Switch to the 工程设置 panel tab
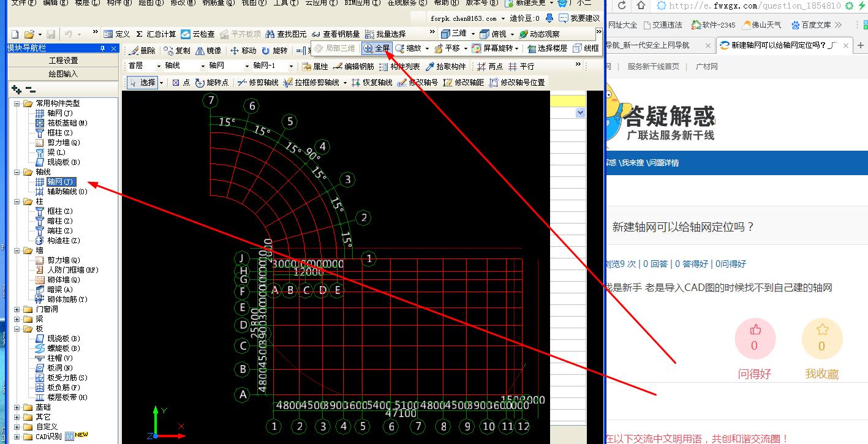 63,60
